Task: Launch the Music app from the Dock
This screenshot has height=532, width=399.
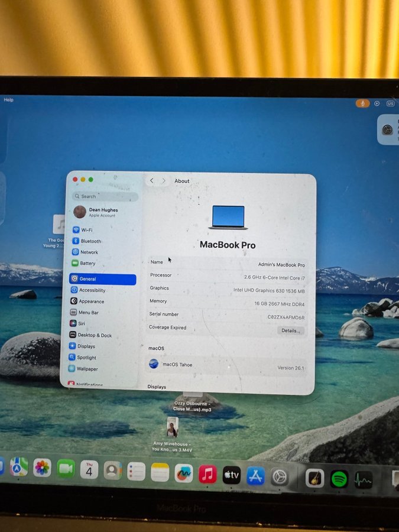Action: [x=207, y=474]
